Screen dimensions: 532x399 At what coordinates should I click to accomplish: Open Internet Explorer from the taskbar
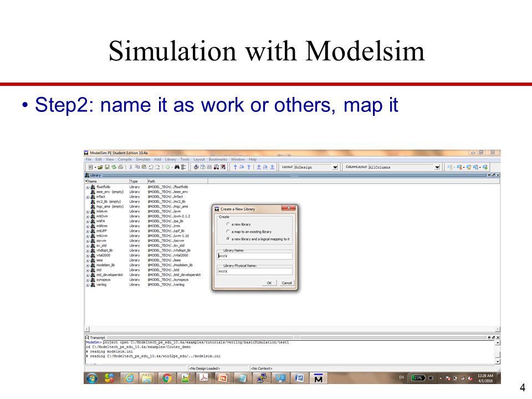pos(129,377)
